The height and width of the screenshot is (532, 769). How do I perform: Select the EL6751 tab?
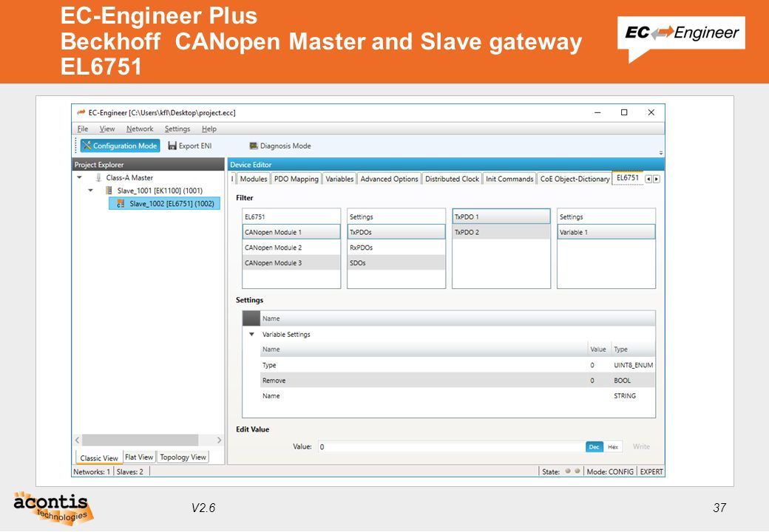tap(628, 178)
